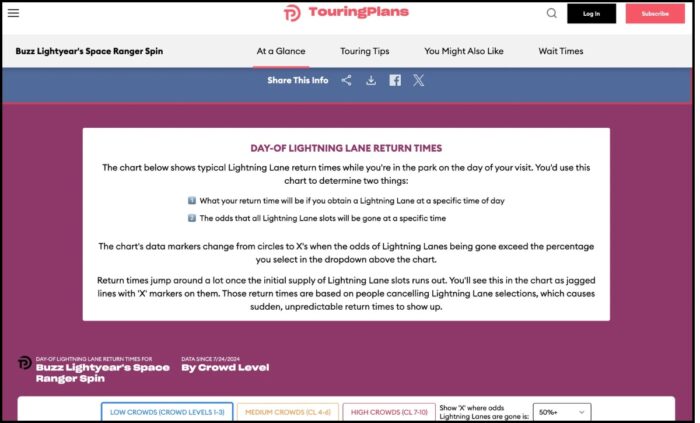
Task: Click the Buzz Lightyear's Space Ranger Spin title
Action: [x=89, y=51]
